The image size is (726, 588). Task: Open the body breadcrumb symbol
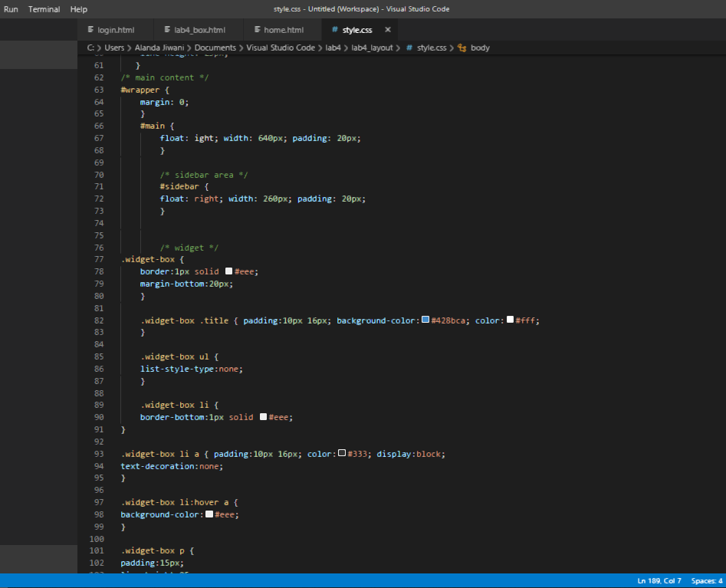pyautogui.click(x=480, y=48)
